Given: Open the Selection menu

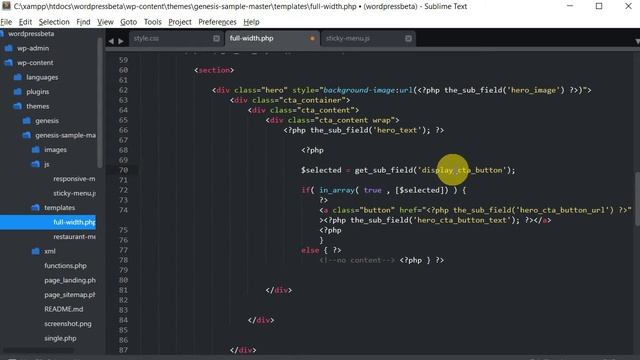Looking at the screenshot, I should [x=54, y=22].
